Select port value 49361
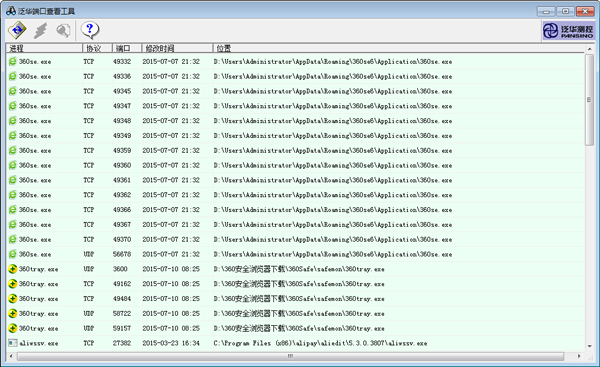600x367 pixels. point(122,180)
